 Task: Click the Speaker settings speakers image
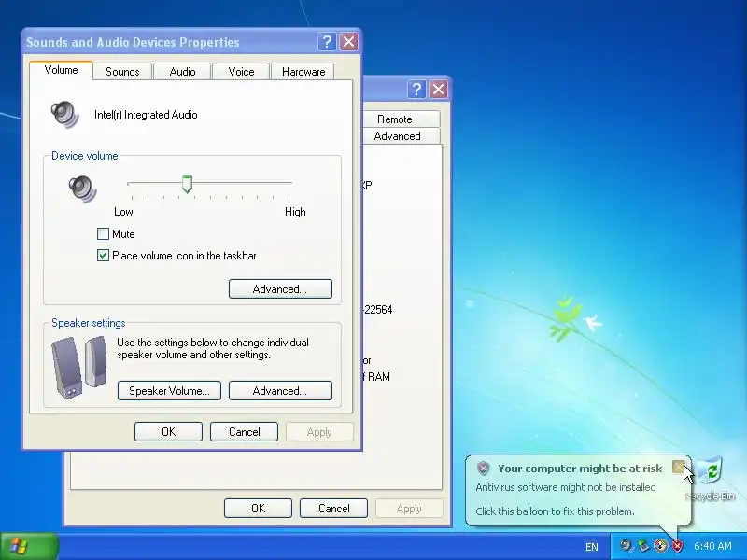coord(79,366)
